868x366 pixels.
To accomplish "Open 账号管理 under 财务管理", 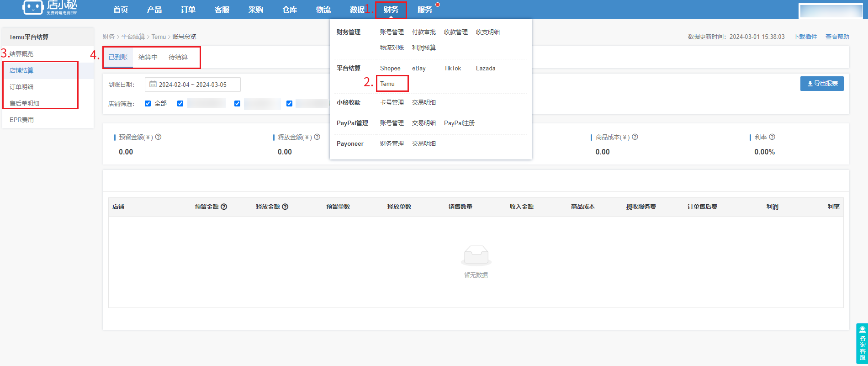I will tap(392, 32).
